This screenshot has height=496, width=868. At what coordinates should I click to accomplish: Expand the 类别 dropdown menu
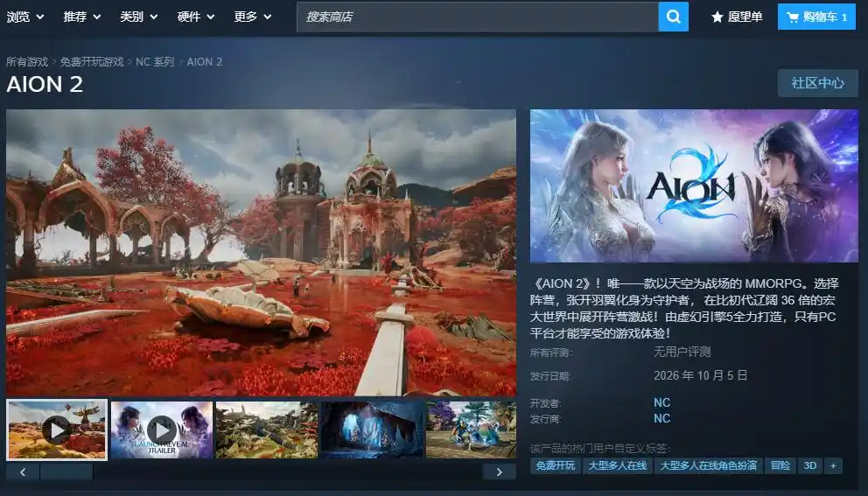[138, 17]
